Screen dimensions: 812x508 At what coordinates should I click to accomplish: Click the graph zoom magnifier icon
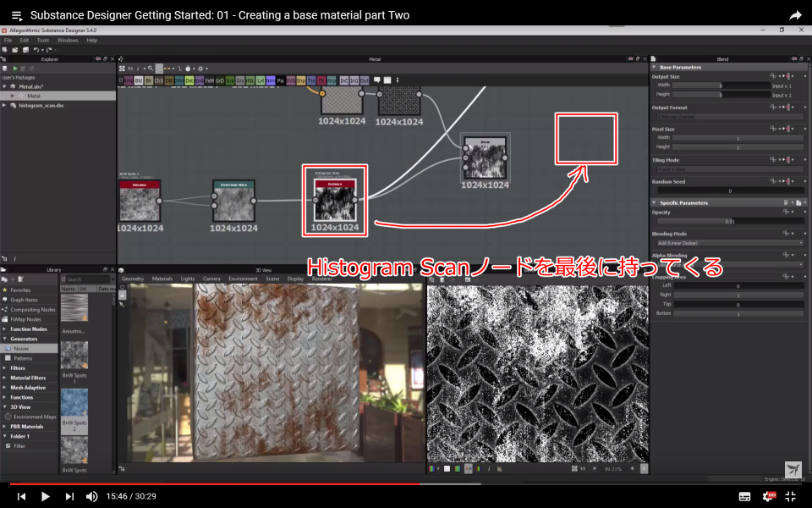[151, 69]
